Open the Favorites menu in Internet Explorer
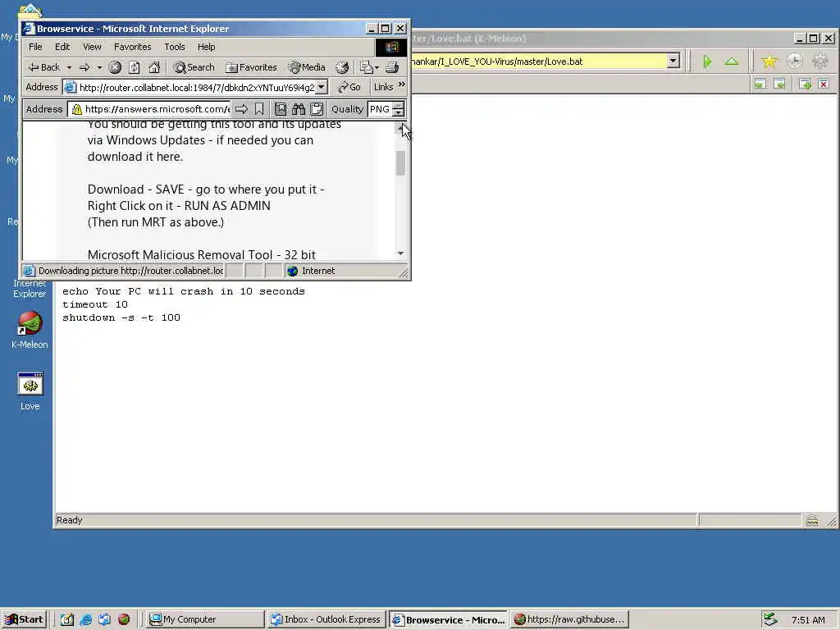 tap(132, 47)
